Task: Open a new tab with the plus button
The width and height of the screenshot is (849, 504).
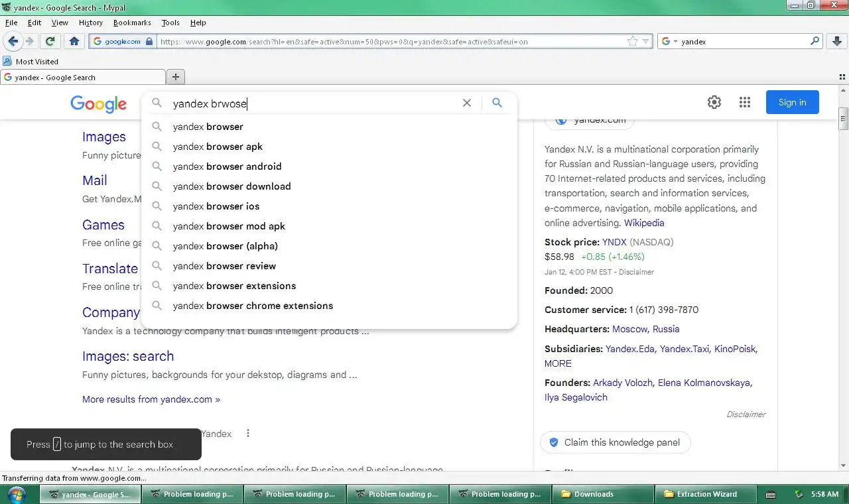Action: point(176,77)
